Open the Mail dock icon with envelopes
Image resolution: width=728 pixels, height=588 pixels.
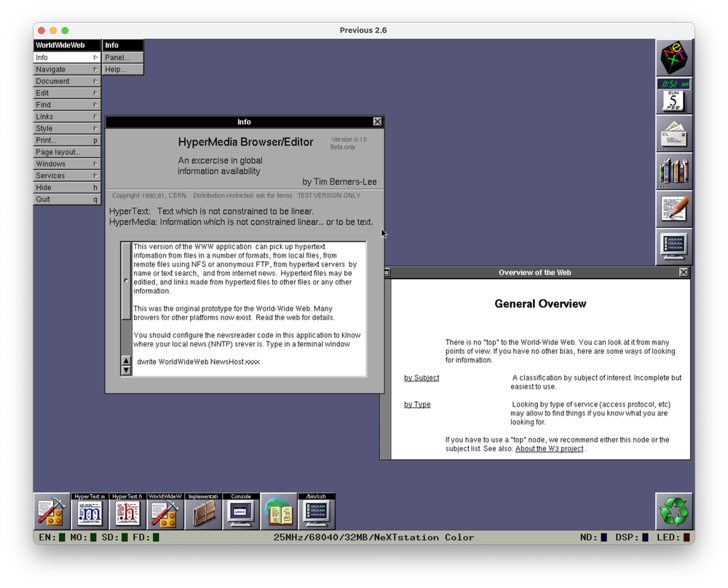pos(674,134)
